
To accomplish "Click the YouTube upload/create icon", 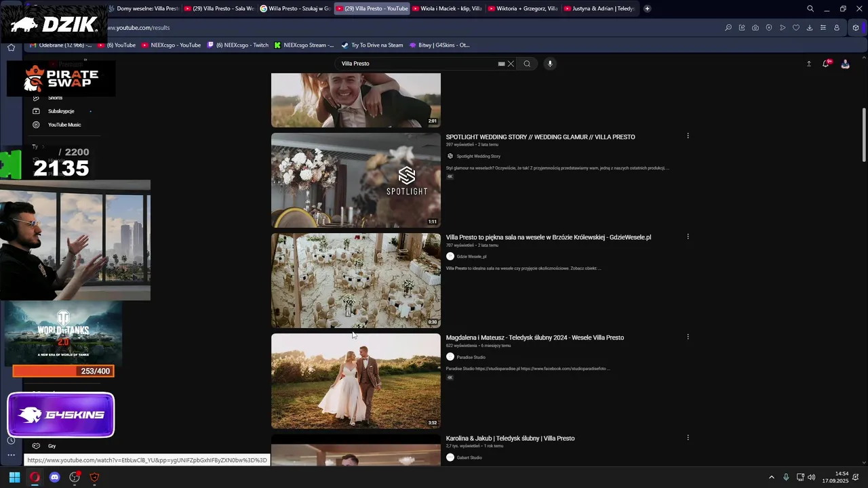I will 808,64.
